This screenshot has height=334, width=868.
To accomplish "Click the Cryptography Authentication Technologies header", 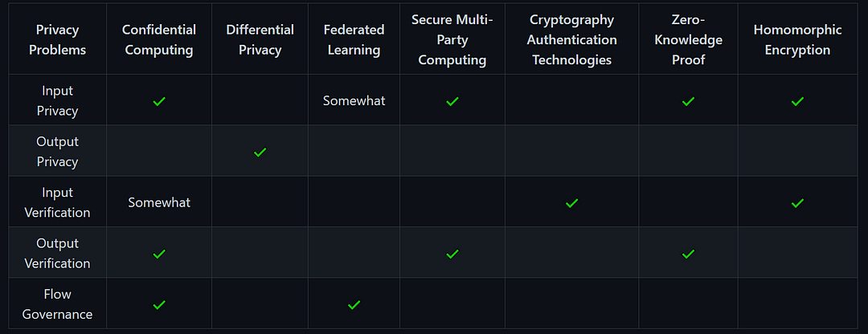I will tap(572, 39).
